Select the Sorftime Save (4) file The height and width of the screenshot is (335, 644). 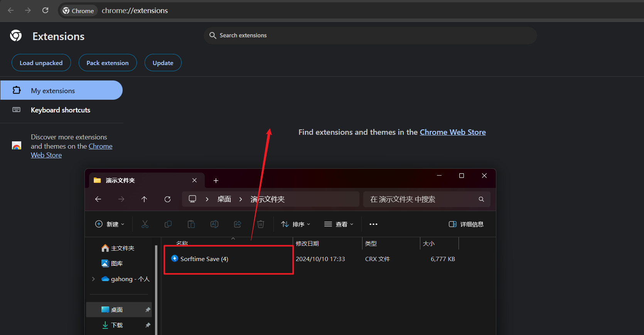[x=204, y=259]
